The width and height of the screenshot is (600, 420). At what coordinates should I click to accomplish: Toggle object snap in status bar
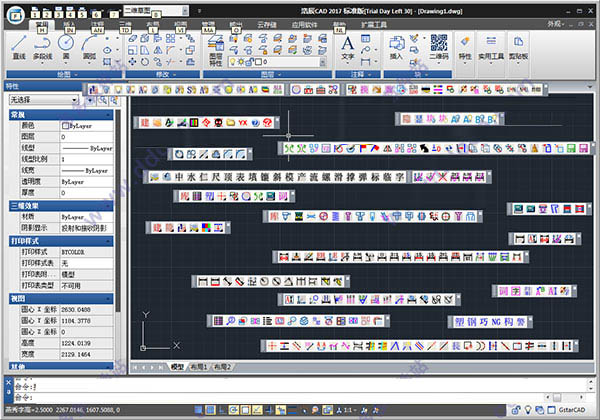(245, 410)
